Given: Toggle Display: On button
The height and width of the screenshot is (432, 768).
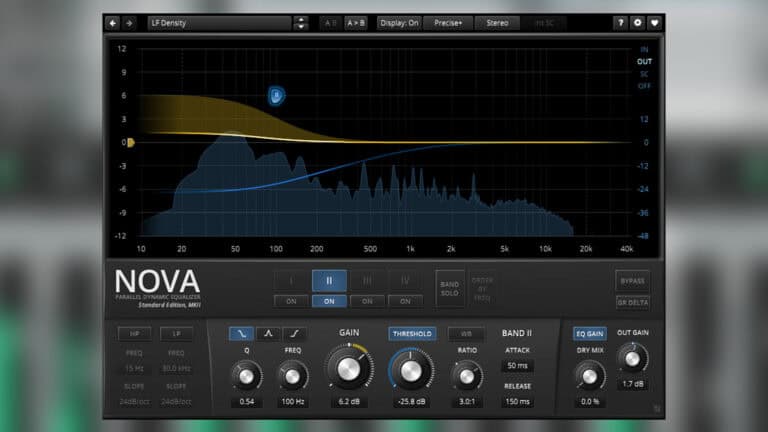Looking at the screenshot, I should point(399,23).
